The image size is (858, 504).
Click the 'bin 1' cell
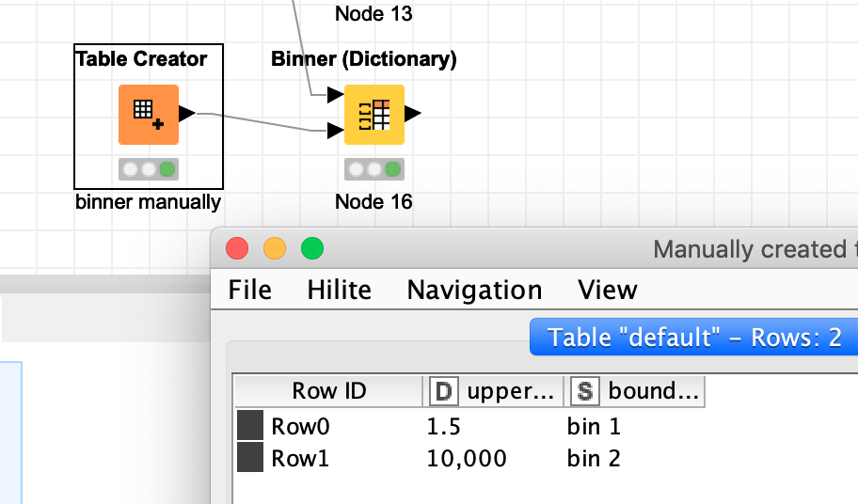(x=594, y=426)
